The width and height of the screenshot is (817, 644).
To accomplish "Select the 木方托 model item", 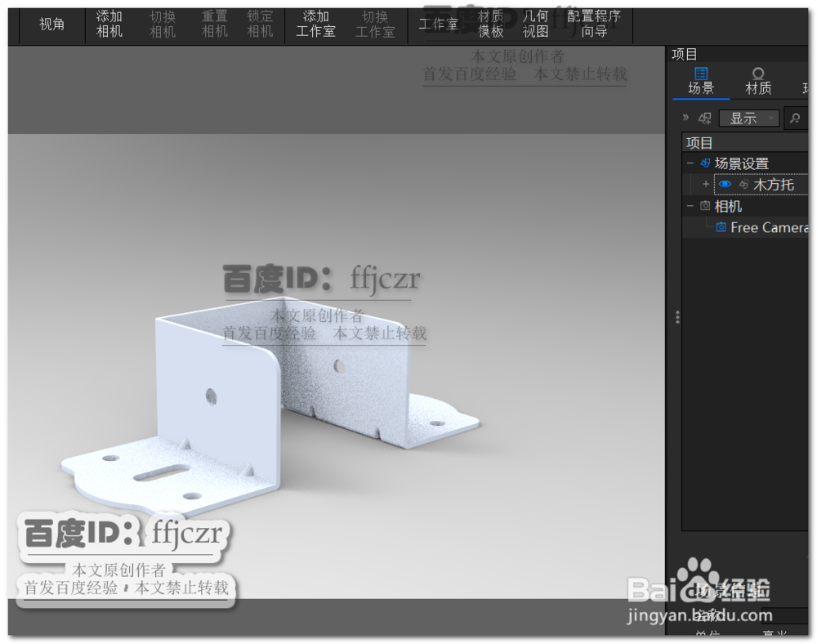I will pyautogui.click(x=774, y=185).
